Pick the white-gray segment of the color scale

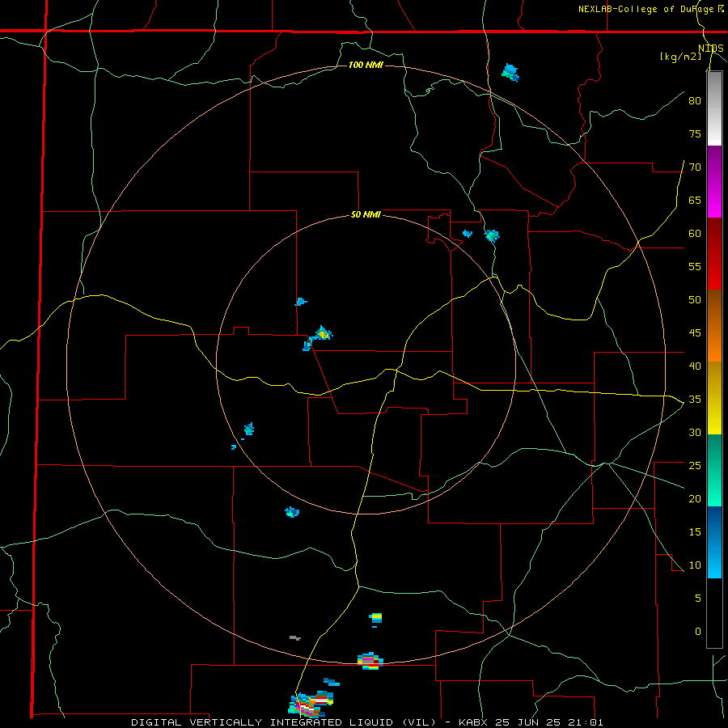click(x=714, y=108)
